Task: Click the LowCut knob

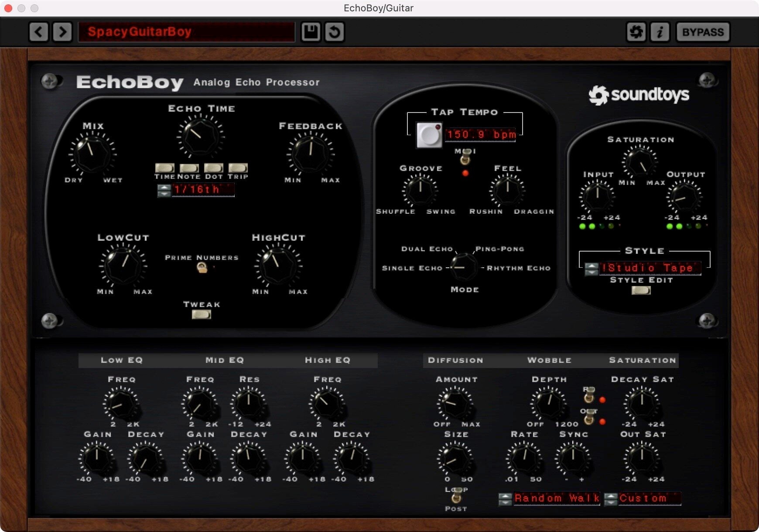Action: [x=123, y=265]
